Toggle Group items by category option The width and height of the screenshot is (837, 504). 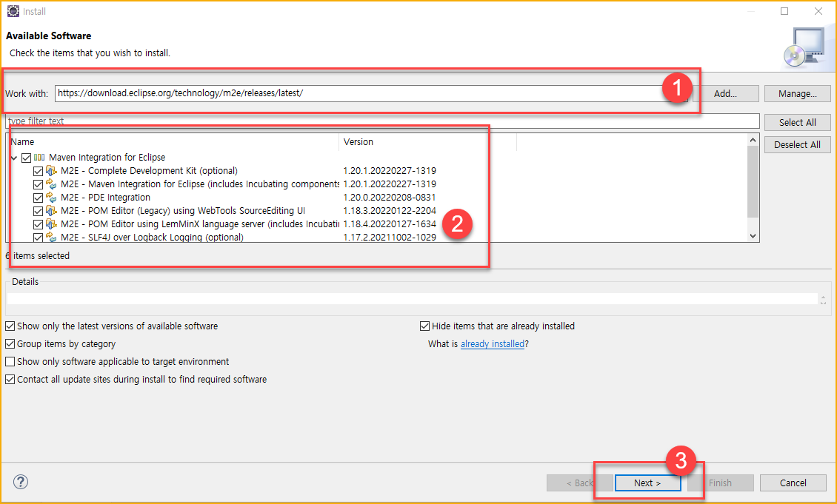click(10, 344)
